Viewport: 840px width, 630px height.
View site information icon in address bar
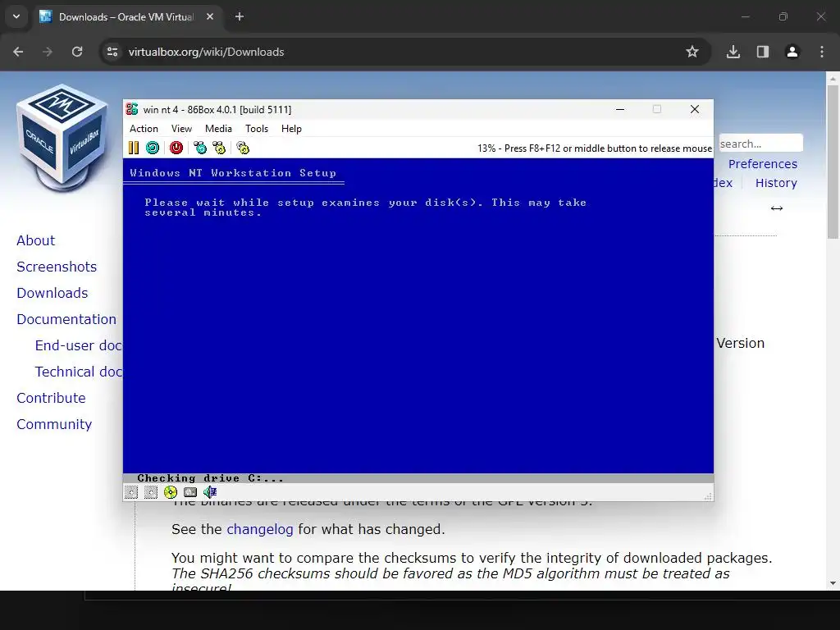click(x=112, y=52)
